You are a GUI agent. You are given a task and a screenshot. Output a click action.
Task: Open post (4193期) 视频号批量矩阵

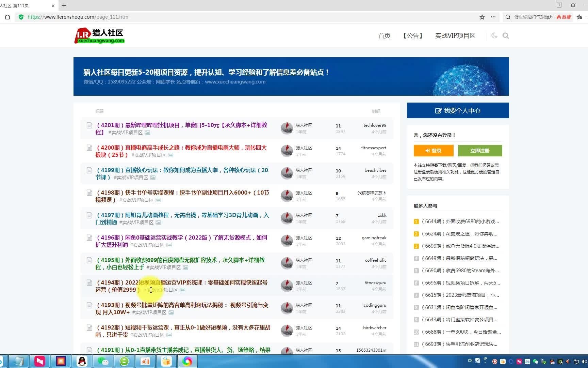[x=182, y=308]
